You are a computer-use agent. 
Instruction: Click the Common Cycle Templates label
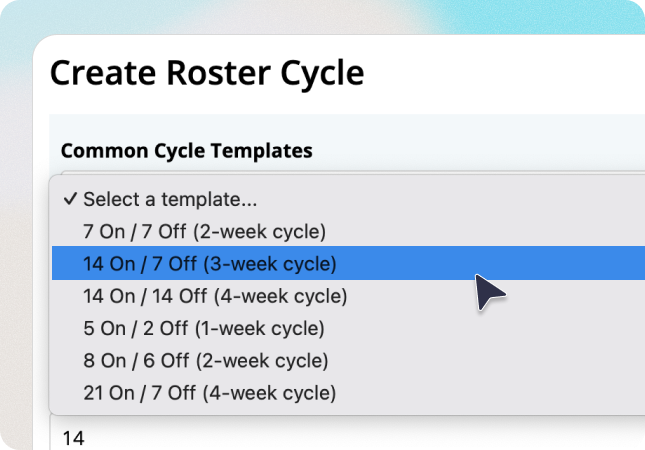186,151
